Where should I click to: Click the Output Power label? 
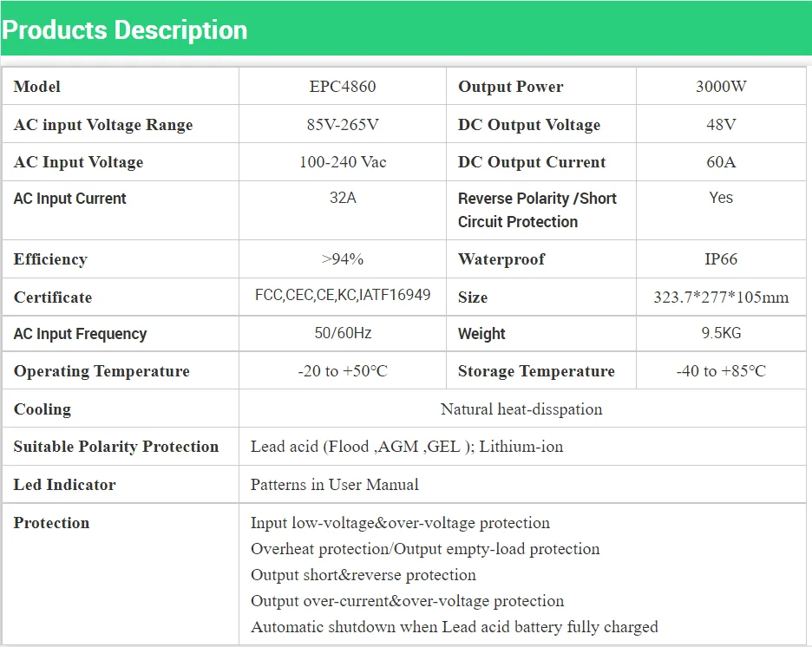(510, 87)
